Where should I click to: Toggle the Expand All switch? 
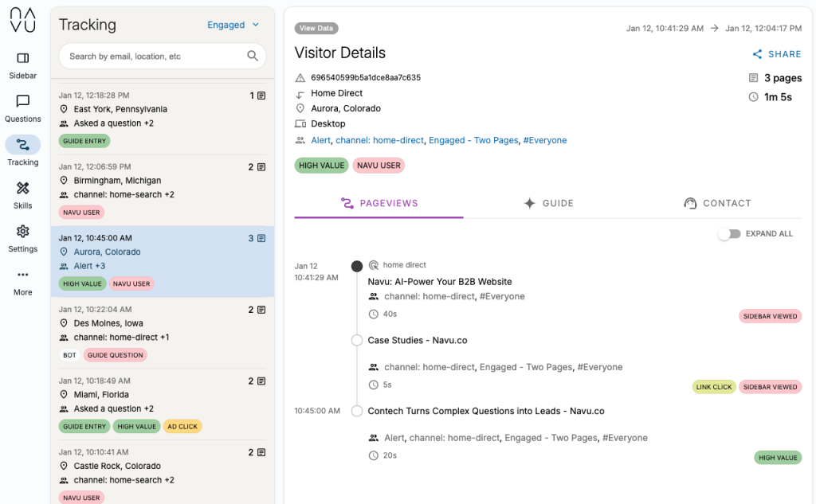tap(728, 234)
